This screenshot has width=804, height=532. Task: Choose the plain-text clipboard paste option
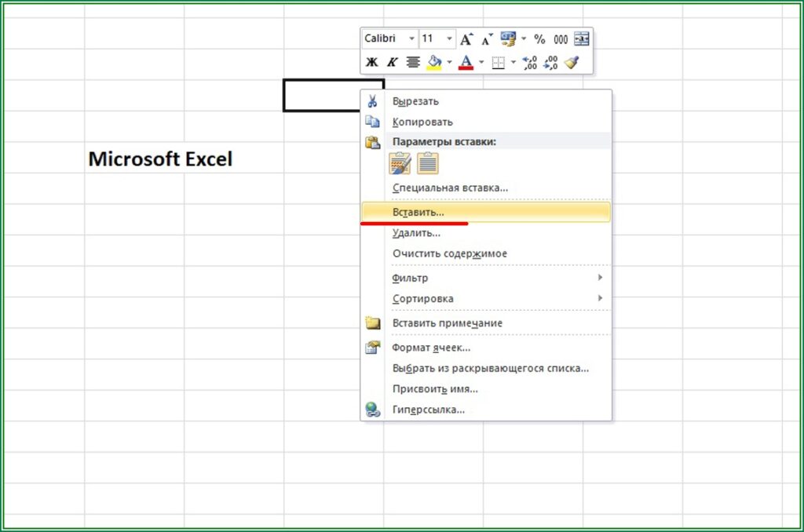coord(428,163)
